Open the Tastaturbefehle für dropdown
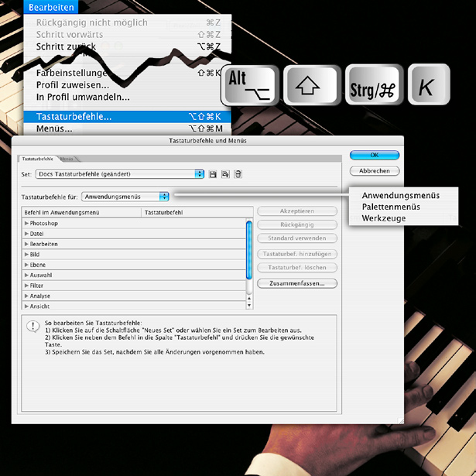The width and height of the screenshot is (476, 476). click(125, 197)
